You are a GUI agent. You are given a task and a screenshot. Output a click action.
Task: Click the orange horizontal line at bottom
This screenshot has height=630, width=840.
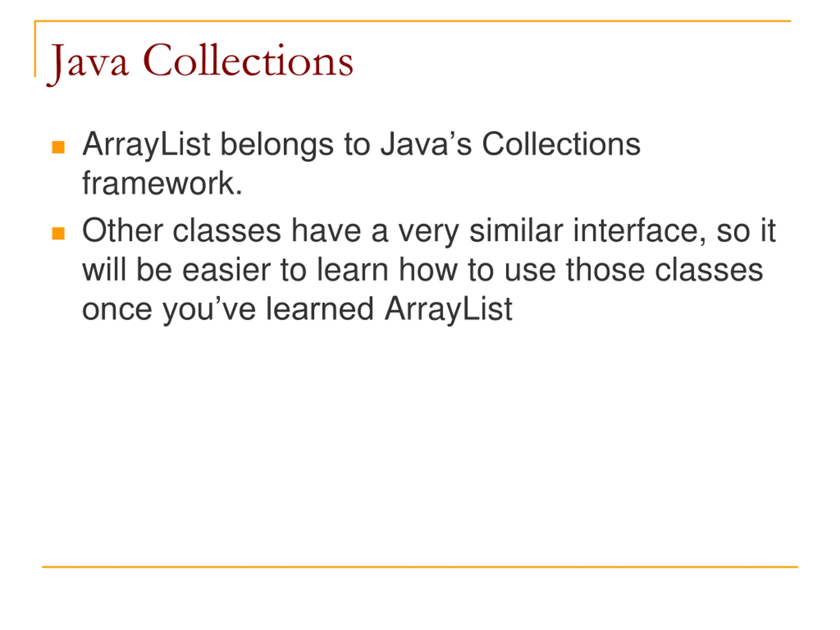point(420,567)
